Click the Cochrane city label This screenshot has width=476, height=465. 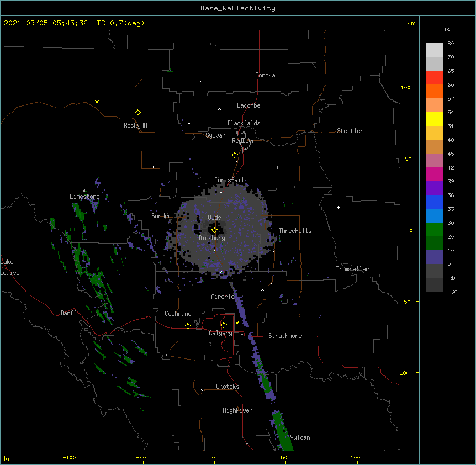click(x=178, y=314)
